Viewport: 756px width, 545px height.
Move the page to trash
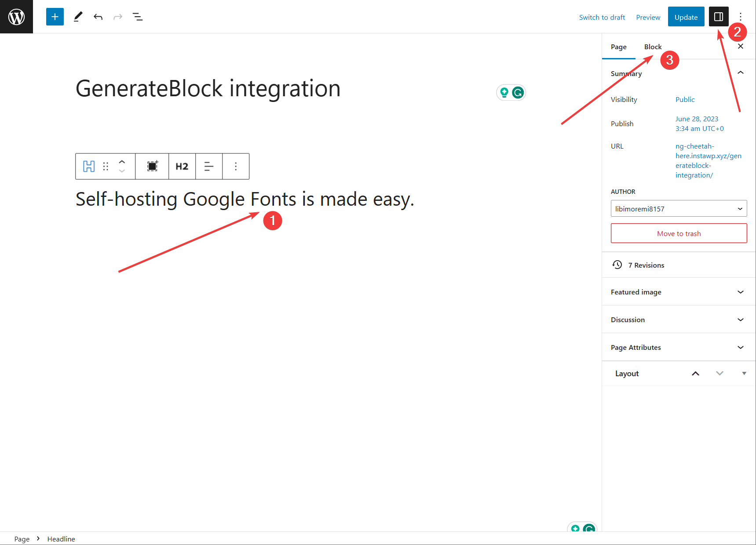pos(679,233)
